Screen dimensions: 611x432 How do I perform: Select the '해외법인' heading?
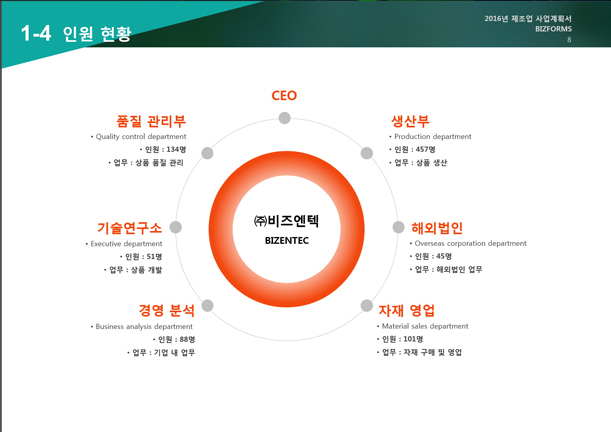(x=437, y=228)
